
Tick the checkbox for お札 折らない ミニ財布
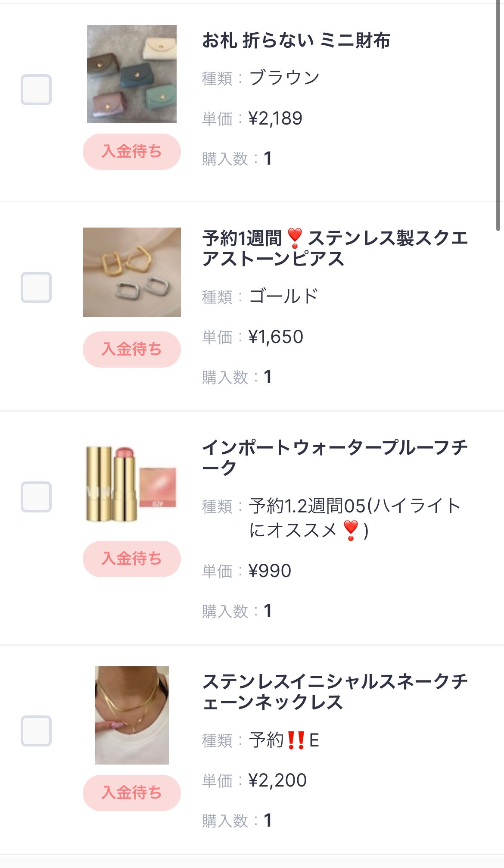pos(36,90)
